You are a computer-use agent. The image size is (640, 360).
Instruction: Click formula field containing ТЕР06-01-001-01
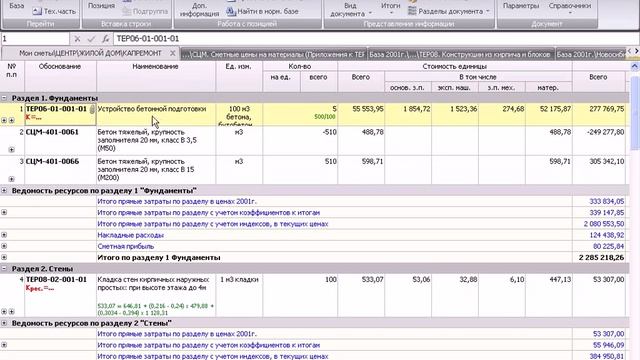pyautogui.click(x=376, y=39)
